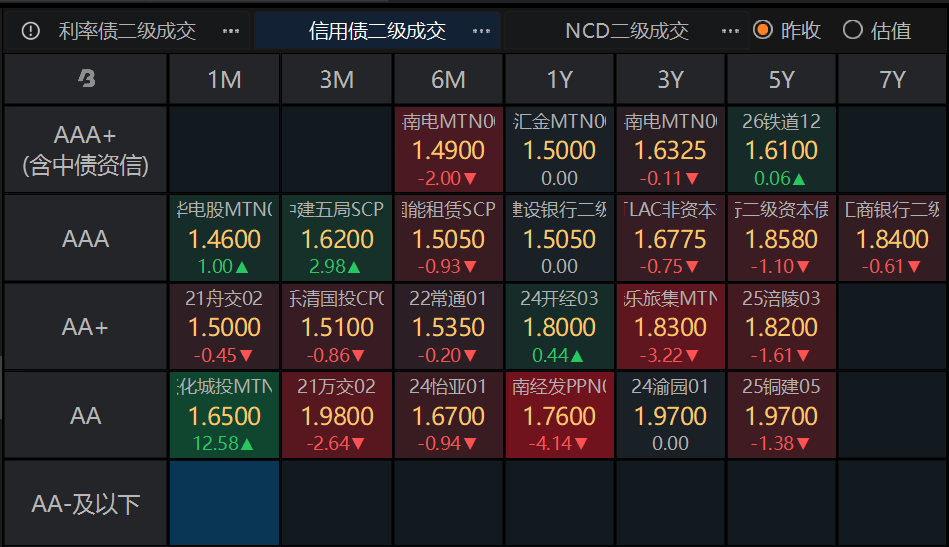Screen dimensions: 949x547
Task: Select the 信用债二级成交 tab
Action: click(377, 31)
